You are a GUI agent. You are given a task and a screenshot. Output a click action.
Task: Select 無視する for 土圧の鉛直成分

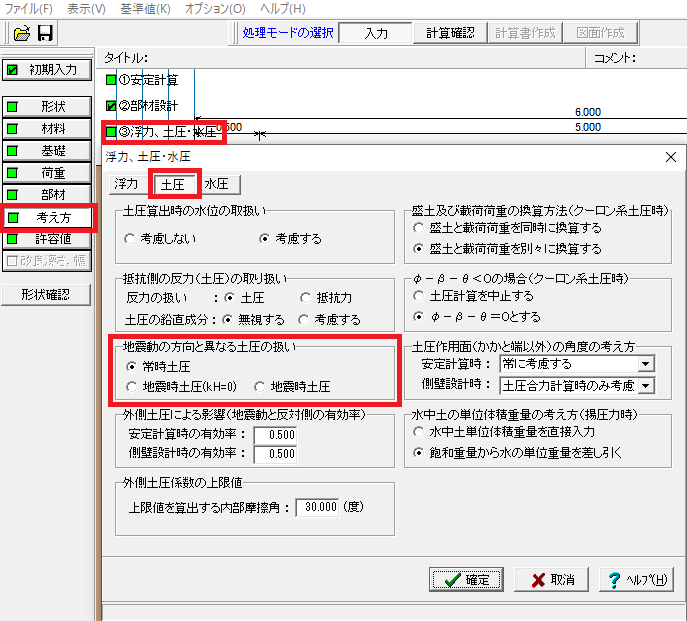coord(253,319)
